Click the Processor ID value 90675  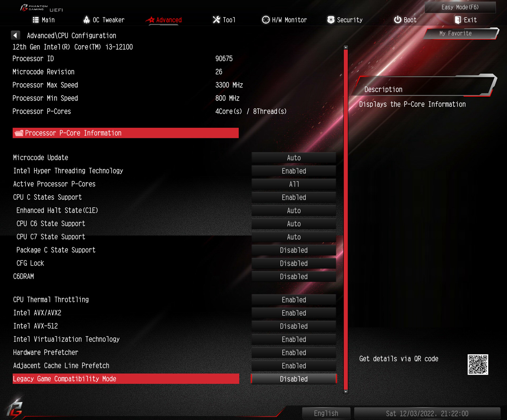click(x=224, y=59)
